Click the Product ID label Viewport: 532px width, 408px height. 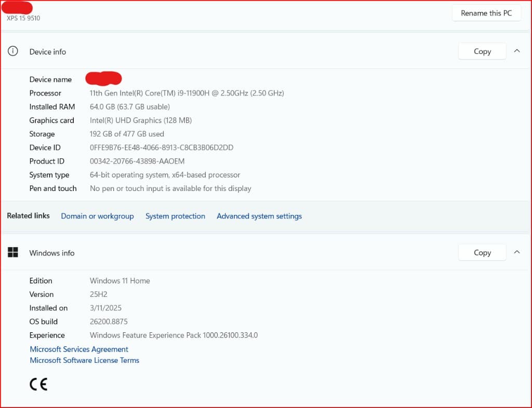pos(47,161)
